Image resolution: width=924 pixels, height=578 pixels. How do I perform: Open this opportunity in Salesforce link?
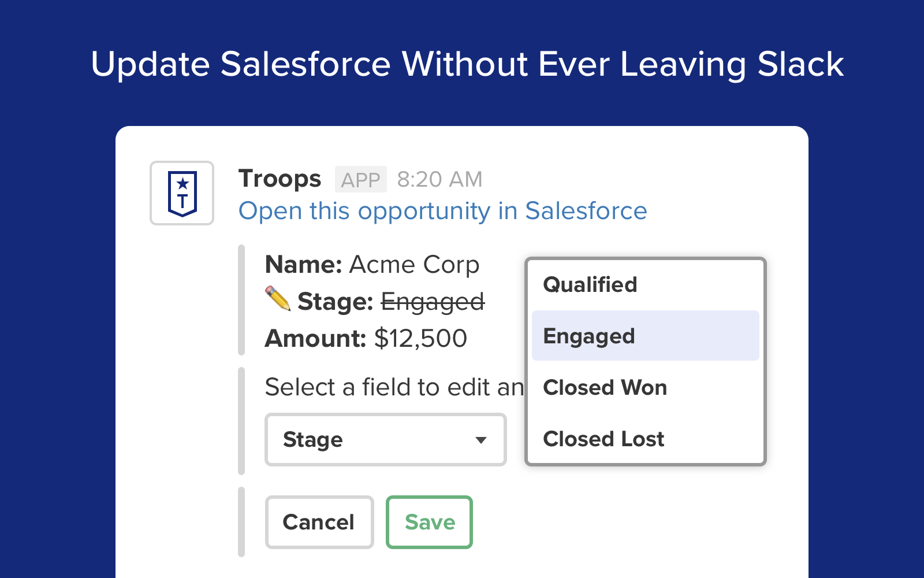point(442,211)
